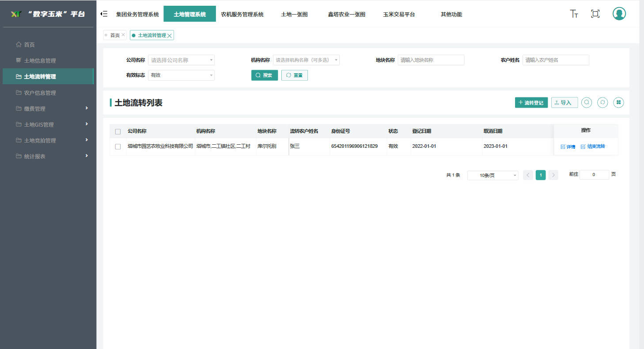Open the 鑫塔农业一张图 tab
This screenshot has height=349, width=644.
click(346, 14)
